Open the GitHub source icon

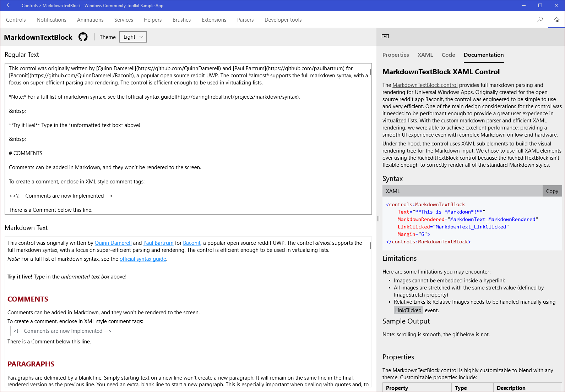[x=83, y=37]
